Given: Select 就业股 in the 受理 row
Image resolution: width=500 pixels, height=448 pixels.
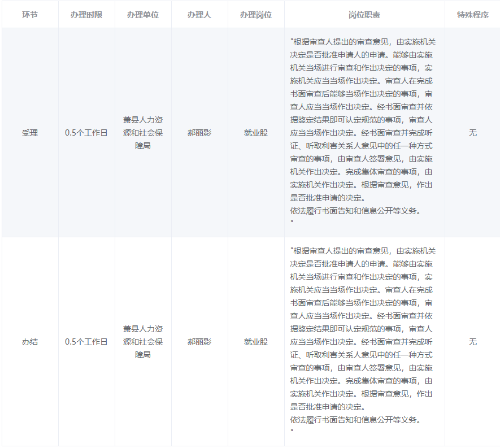Looking at the screenshot, I should [x=256, y=133].
